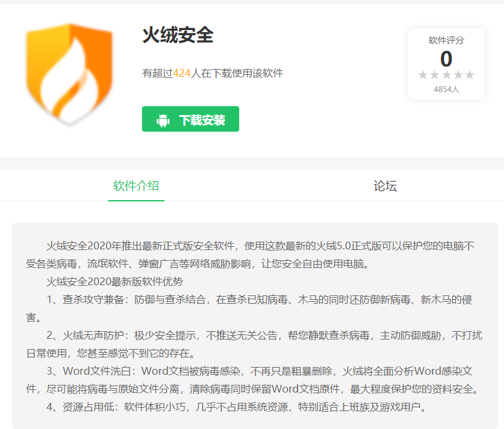Click the Word文件洗白 feature item

click(x=253, y=380)
